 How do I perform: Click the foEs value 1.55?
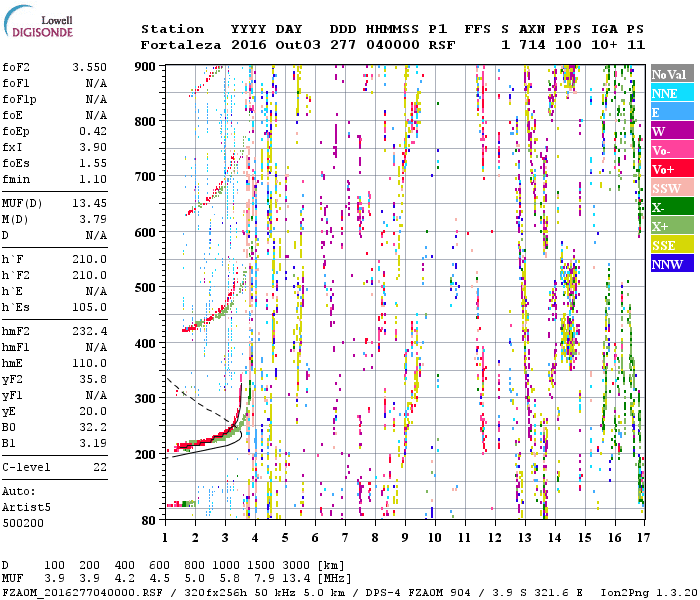93,163
